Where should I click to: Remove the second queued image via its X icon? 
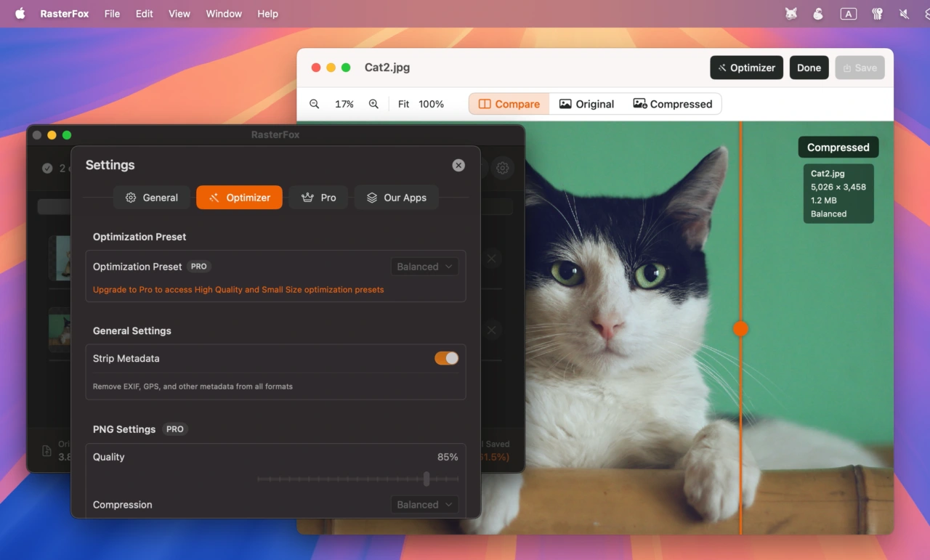click(x=491, y=330)
